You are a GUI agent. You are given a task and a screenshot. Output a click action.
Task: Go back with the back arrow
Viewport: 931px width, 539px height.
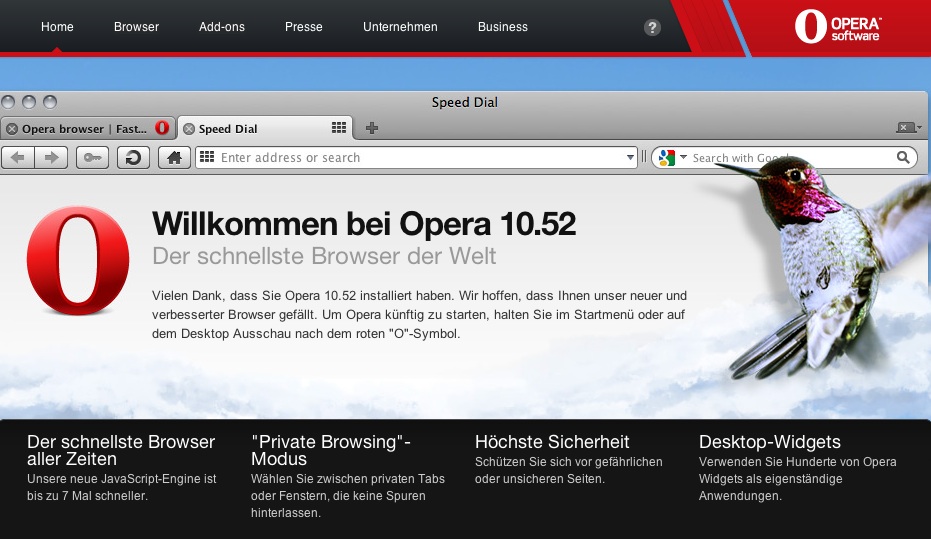[18, 157]
